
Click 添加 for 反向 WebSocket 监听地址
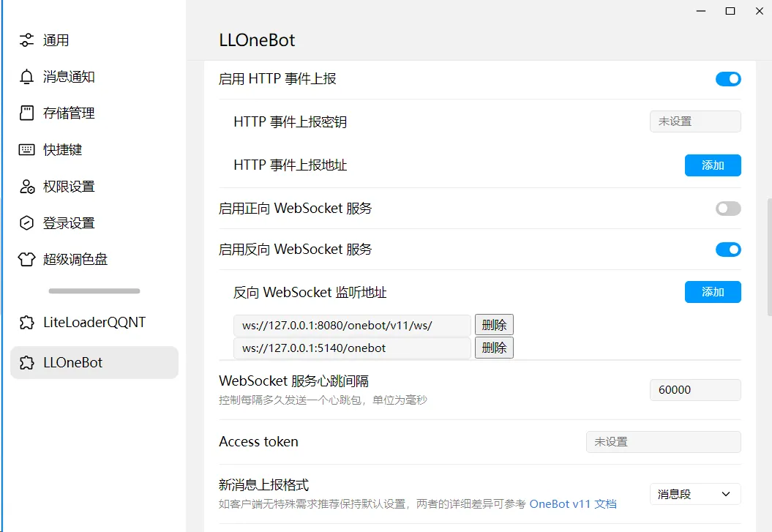pos(713,292)
